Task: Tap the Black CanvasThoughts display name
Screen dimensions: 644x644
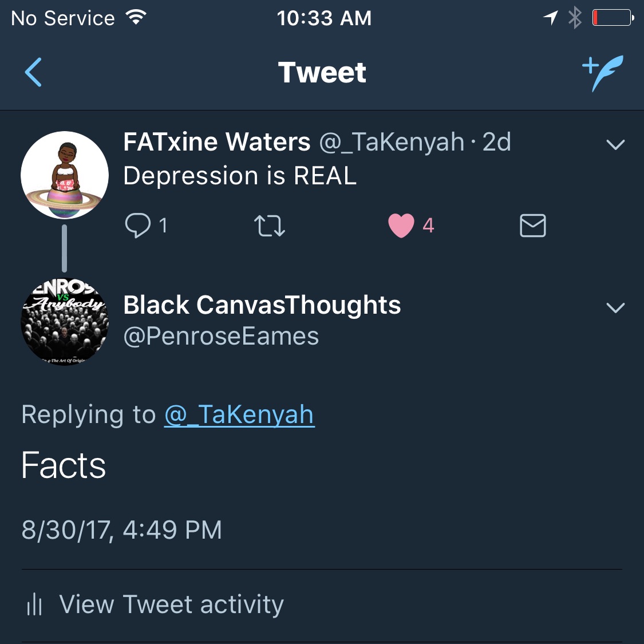Action: [262, 305]
